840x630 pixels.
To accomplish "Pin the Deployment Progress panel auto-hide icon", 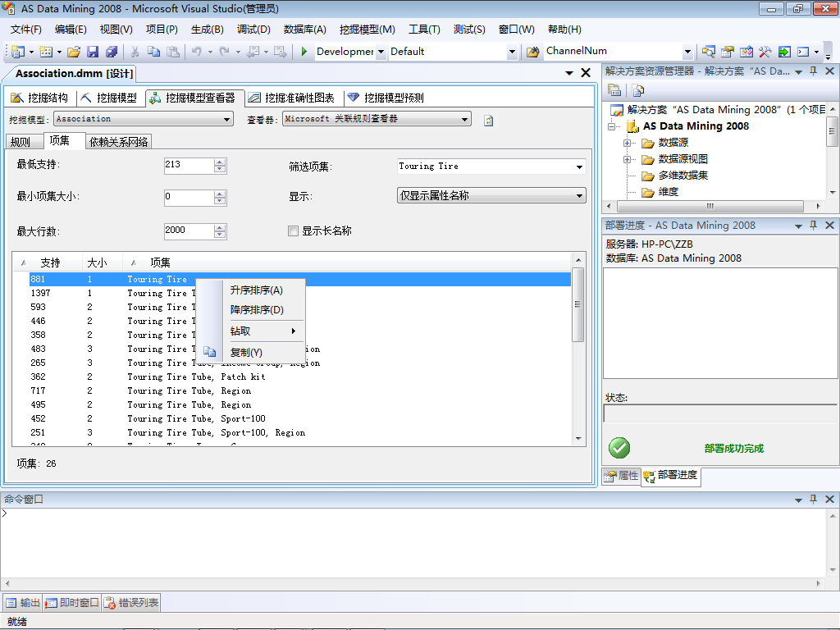I will coord(813,225).
